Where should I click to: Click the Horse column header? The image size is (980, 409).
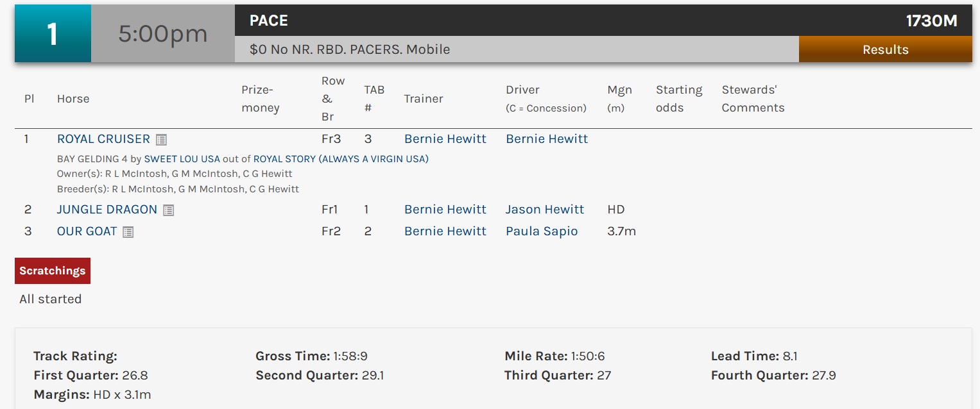(73, 99)
